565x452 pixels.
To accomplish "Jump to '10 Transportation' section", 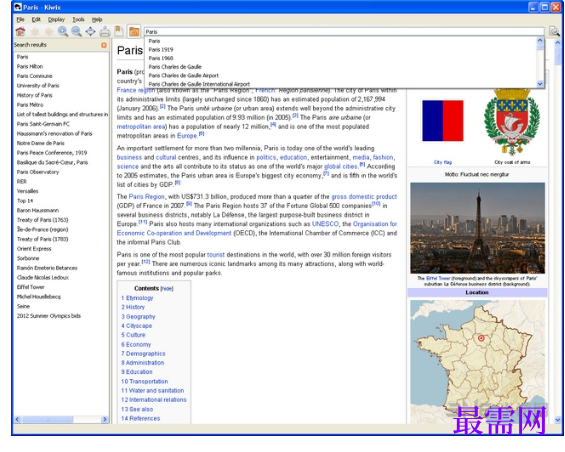I will (x=144, y=381).
